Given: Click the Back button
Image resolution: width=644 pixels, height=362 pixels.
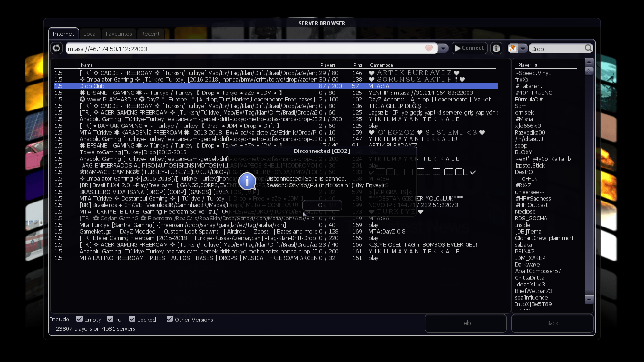Looking at the screenshot, I should (552, 323).
